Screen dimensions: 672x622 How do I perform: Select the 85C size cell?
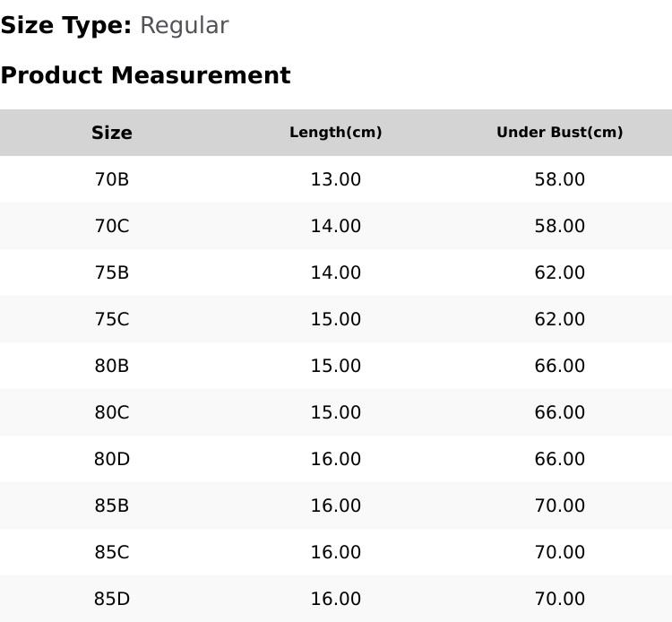112,552
